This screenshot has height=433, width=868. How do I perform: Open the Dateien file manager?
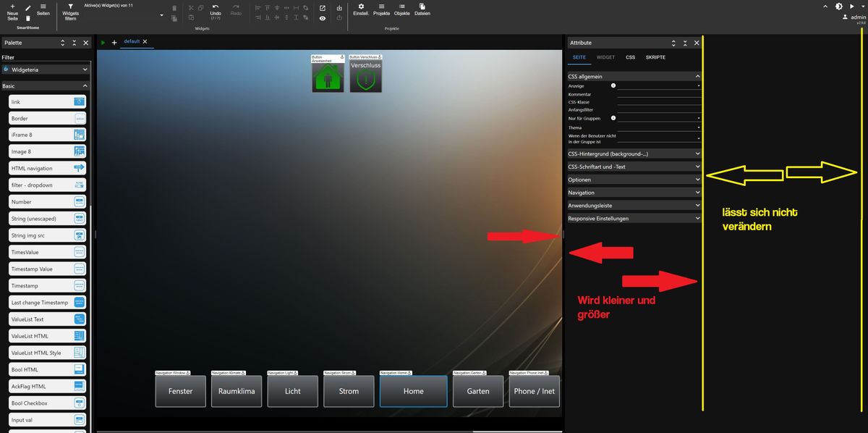[x=422, y=9]
